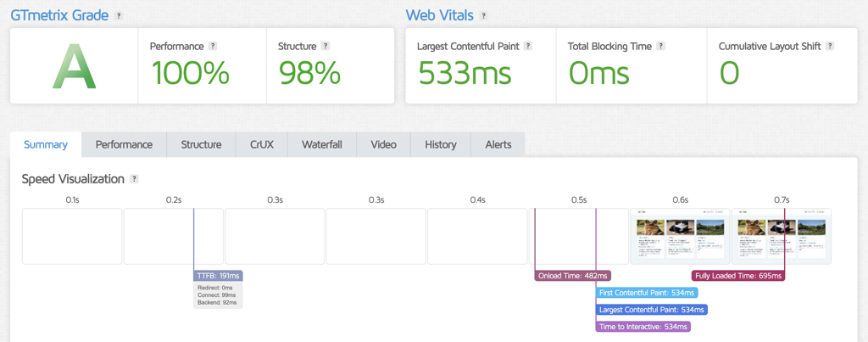Click help icon beside Performance score

coord(213,46)
